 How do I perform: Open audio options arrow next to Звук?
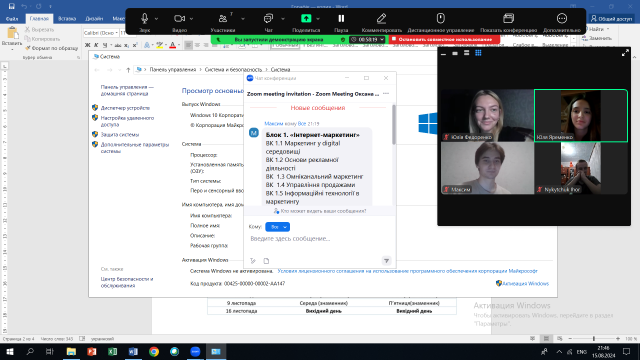pos(156,19)
